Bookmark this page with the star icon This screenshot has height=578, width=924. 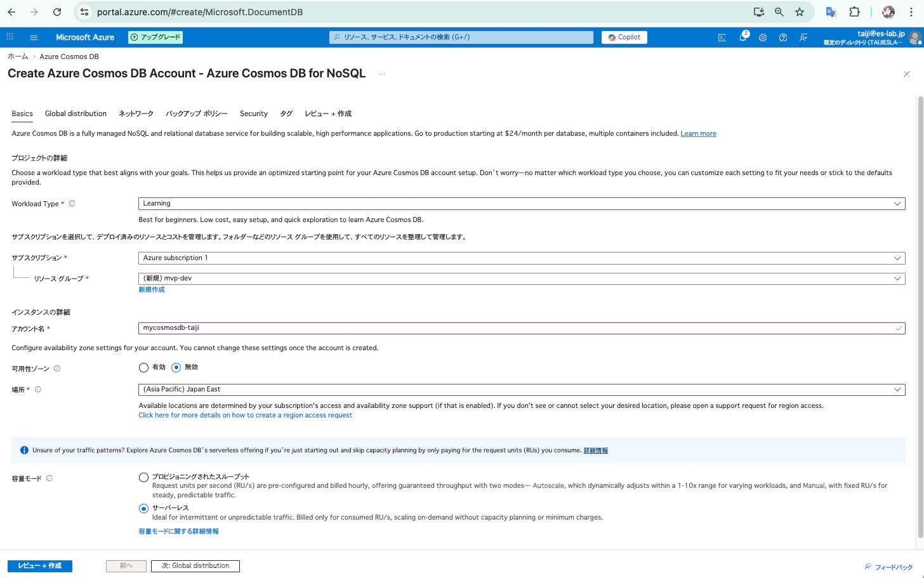click(x=800, y=12)
